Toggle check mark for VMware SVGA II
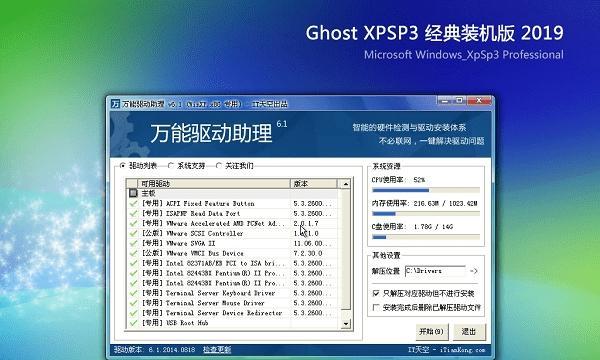The image size is (600, 360). [133, 243]
